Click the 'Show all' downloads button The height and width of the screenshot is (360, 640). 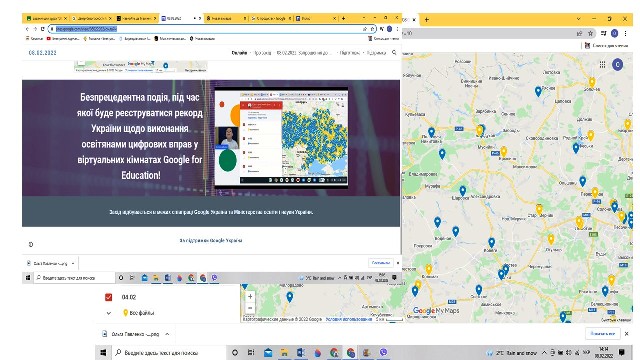point(603,333)
